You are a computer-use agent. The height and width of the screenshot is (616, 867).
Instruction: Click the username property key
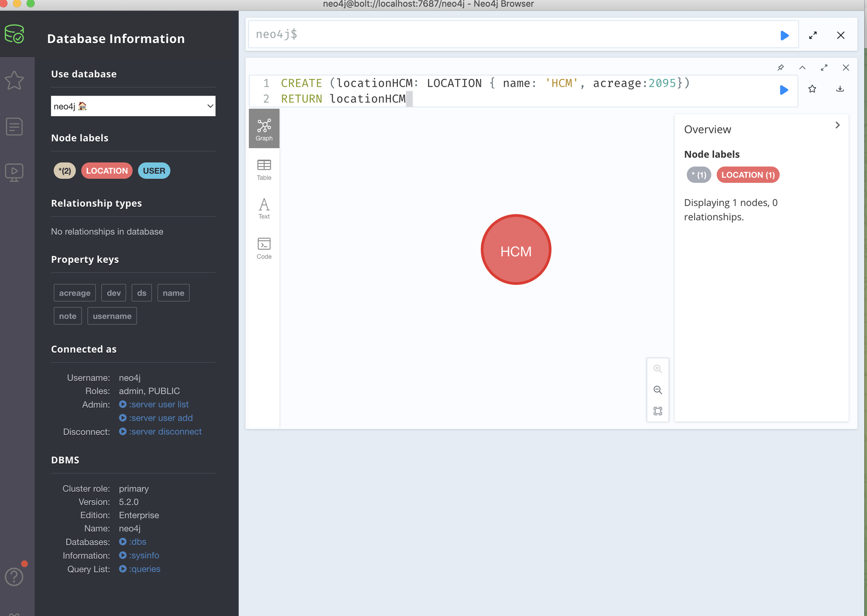112,316
